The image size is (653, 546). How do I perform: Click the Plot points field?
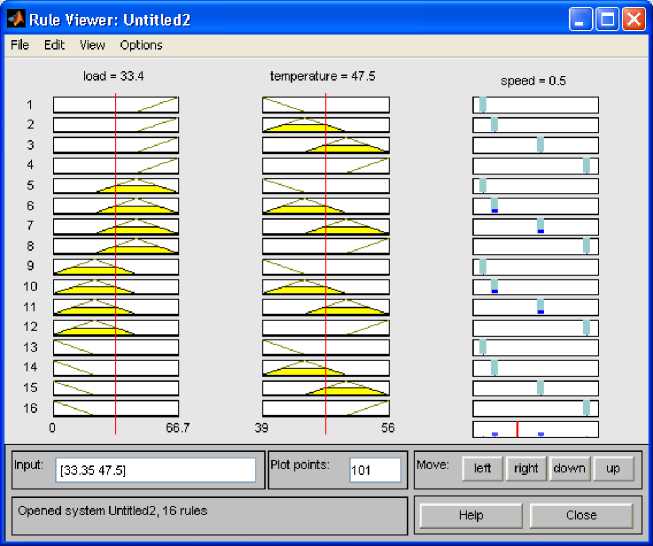375,470
